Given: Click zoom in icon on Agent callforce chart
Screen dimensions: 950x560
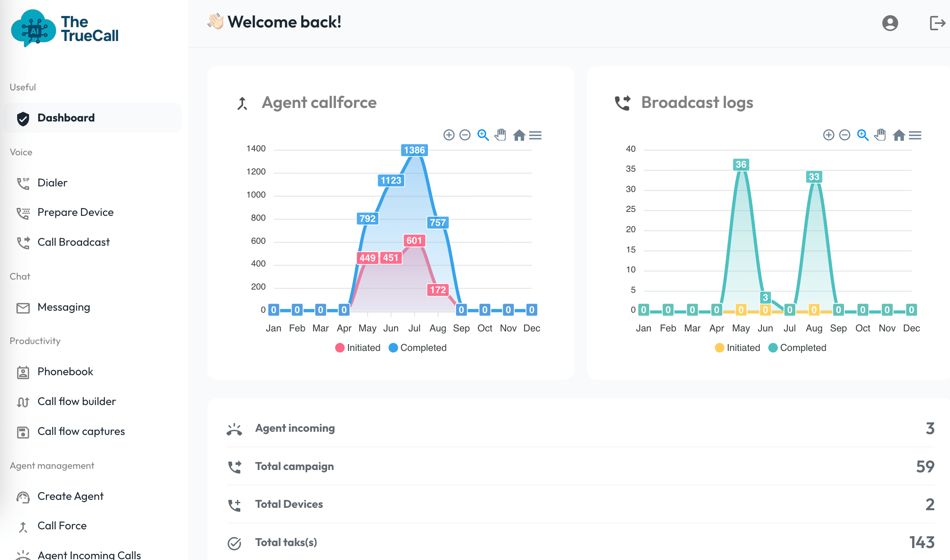Looking at the screenshot, I should click(449, 135).
